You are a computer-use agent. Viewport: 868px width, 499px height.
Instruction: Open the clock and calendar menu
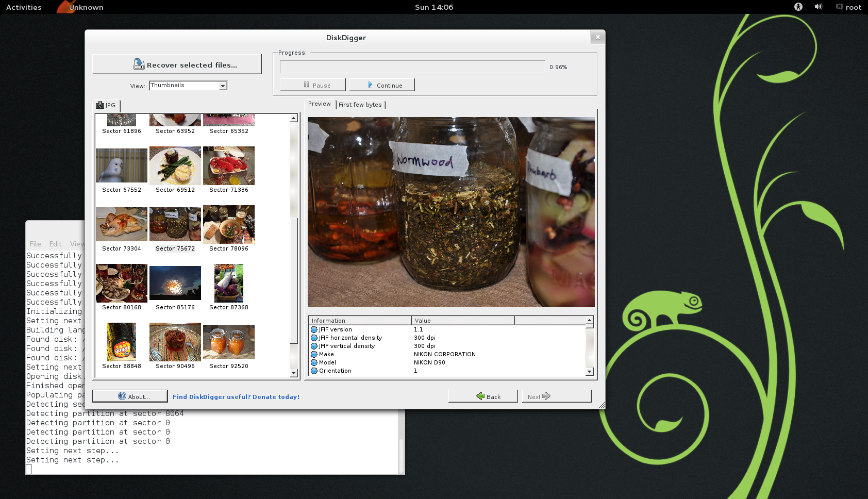[434, 7]
